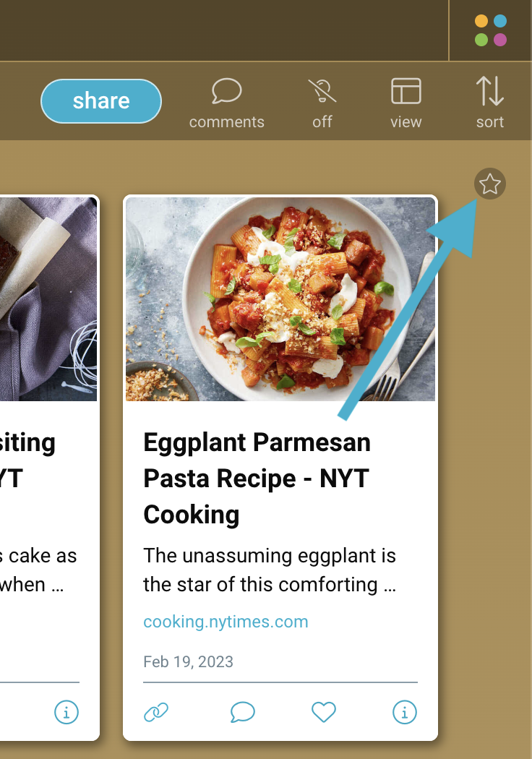Viewport: 532px width, 759px height.
Task: Open the left card's partially visible title
Action: [x=27, y=460]
